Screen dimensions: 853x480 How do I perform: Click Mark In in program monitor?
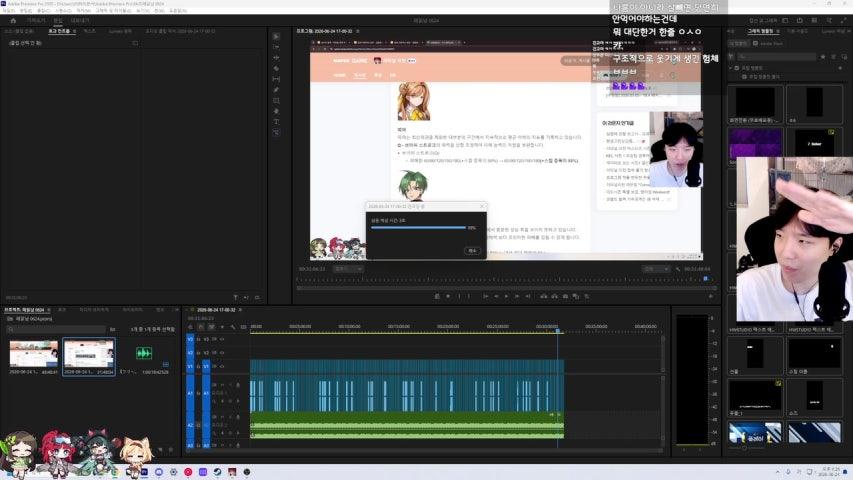coord(459,297)
